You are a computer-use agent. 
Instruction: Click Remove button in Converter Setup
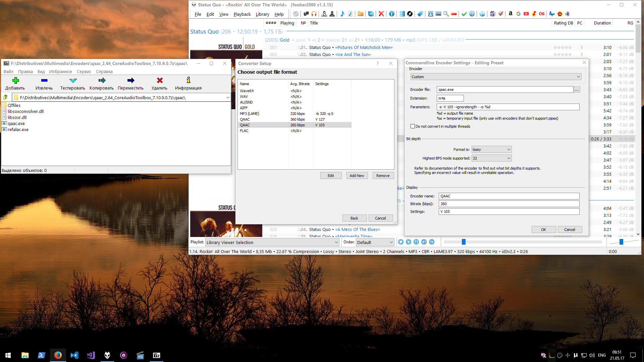[383, 176]
